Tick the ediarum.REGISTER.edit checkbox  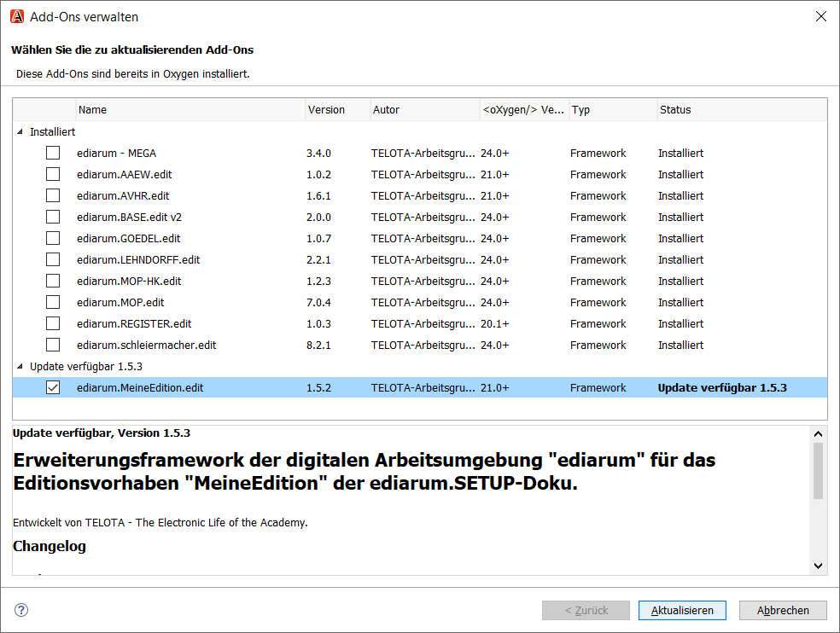(x=53, y=323)
